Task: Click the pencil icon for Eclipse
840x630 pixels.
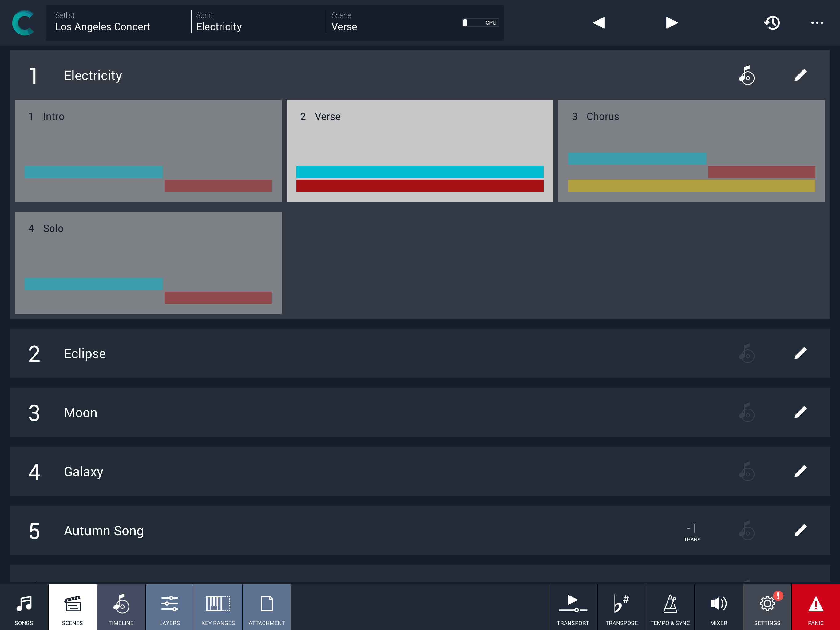Action: click(x=800, y=353)
